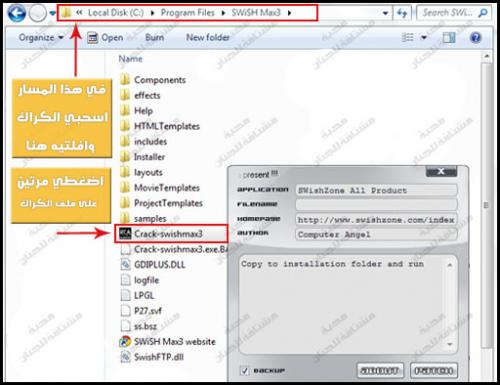500x385 pixels.
Task: Select the MovieTemplates folder icon
Action: pos(125,187)
